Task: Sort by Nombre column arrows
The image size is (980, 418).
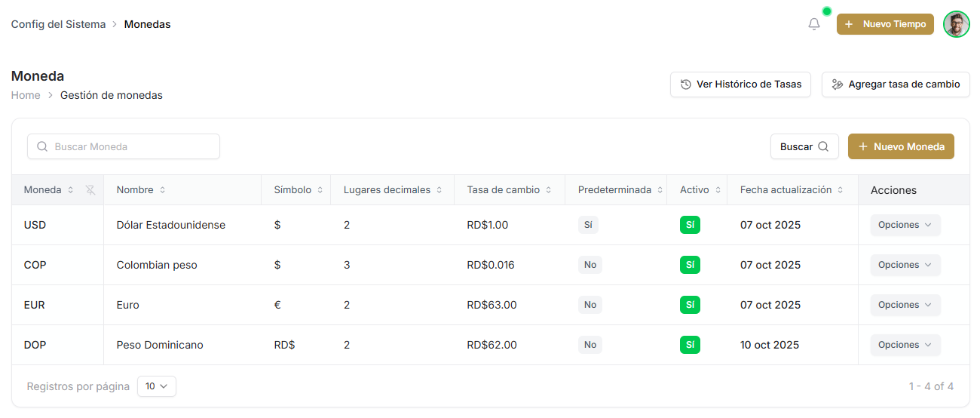Action: click(162, 190)
